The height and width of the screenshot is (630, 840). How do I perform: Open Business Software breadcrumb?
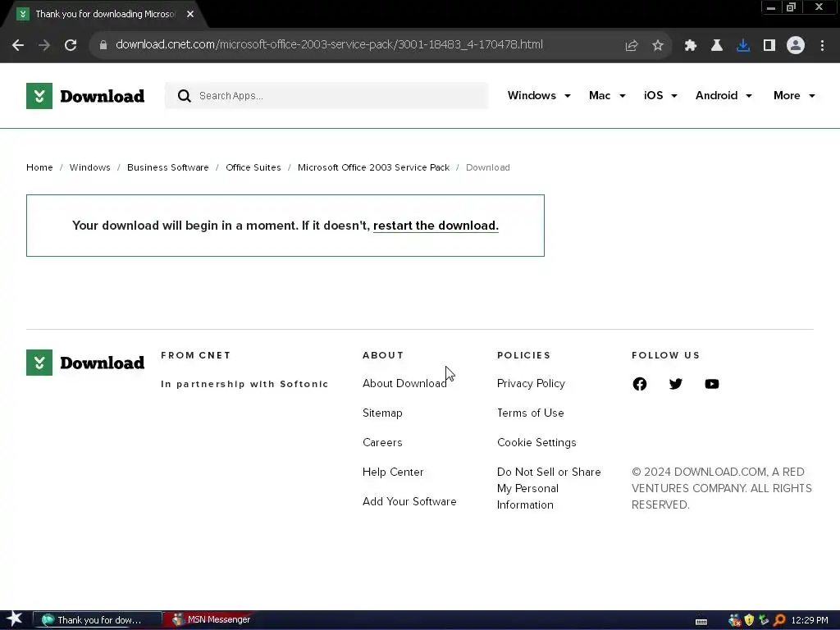pyautogui.click(x=167, y=167)
